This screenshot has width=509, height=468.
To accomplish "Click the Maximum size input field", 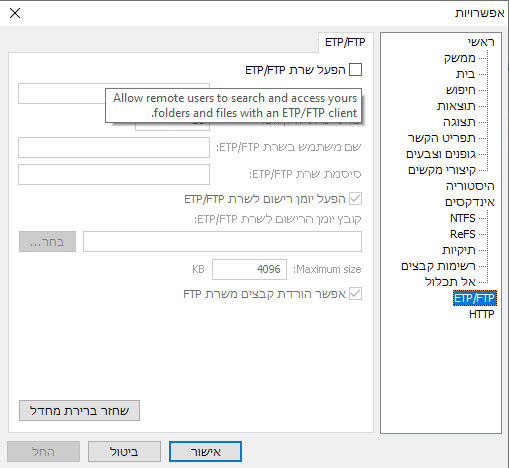I will coord(249,269).
